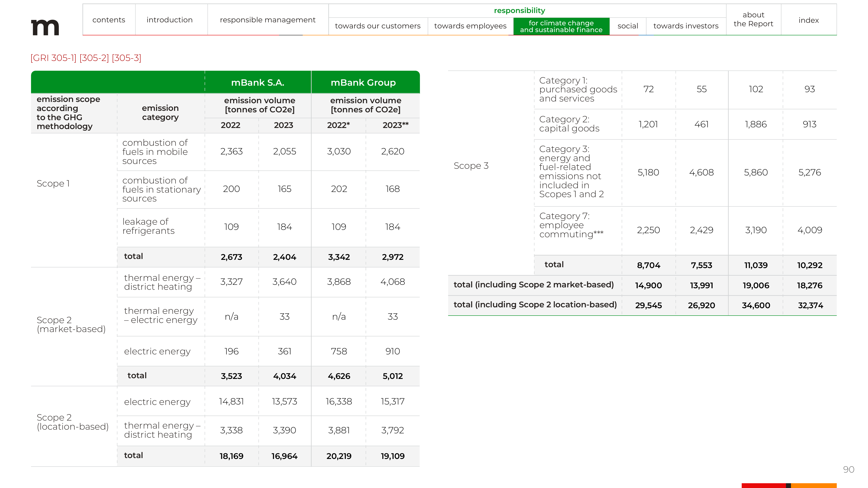Click the page number '90'
868x488 pixels.
click(849, 470)
